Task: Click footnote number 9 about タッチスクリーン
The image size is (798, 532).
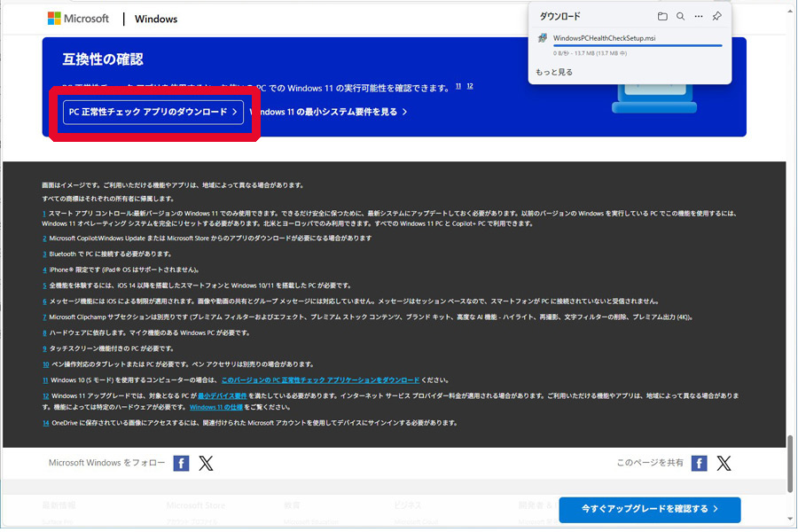Action: (x=45, y=348)
